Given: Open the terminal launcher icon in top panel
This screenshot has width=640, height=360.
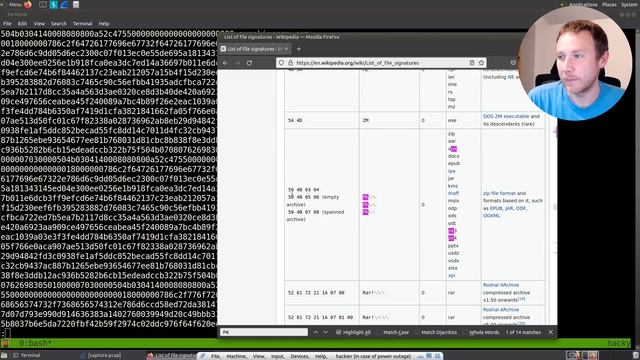Looking at the screenshot, I should pos(43,4).
